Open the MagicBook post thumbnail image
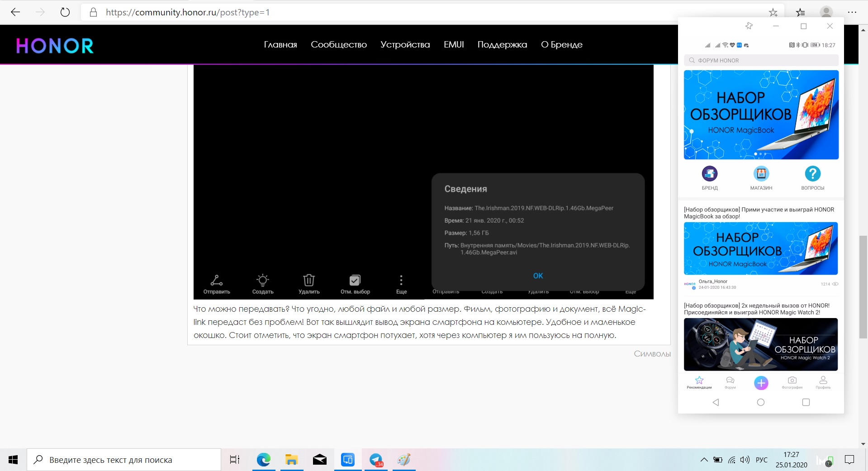The width and height of the screenshot is (868, 471). point(761,248)
